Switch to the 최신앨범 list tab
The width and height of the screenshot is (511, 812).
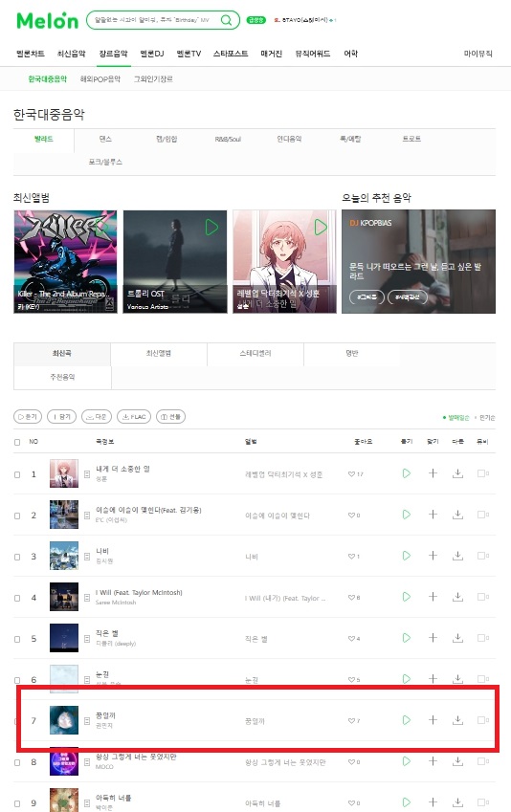[x=159, y=354]
